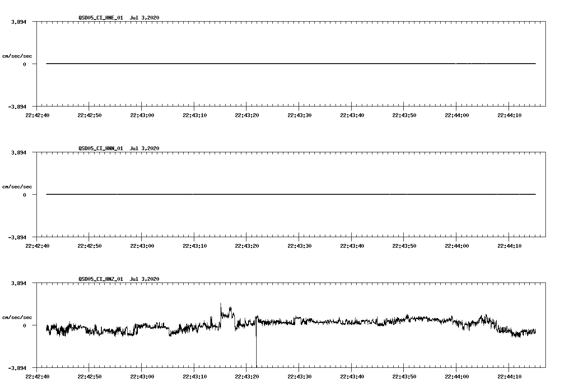
Task: Select 22:43:20 tick label below HNN plot
Action: click(247, 246)
